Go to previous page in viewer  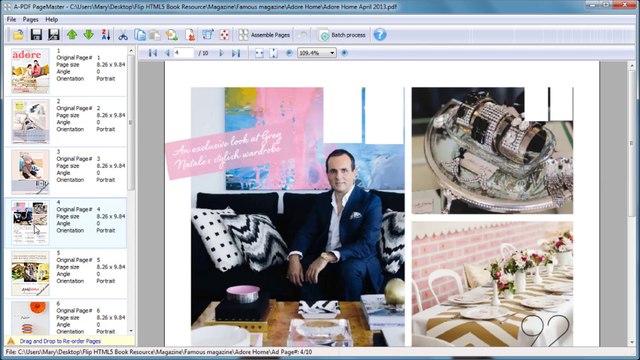coord(167,53)
